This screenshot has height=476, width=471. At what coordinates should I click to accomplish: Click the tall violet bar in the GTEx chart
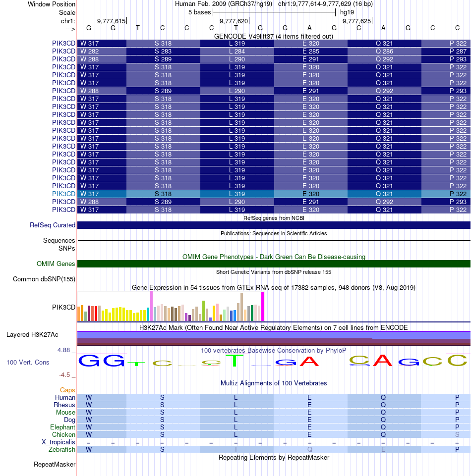151,307
